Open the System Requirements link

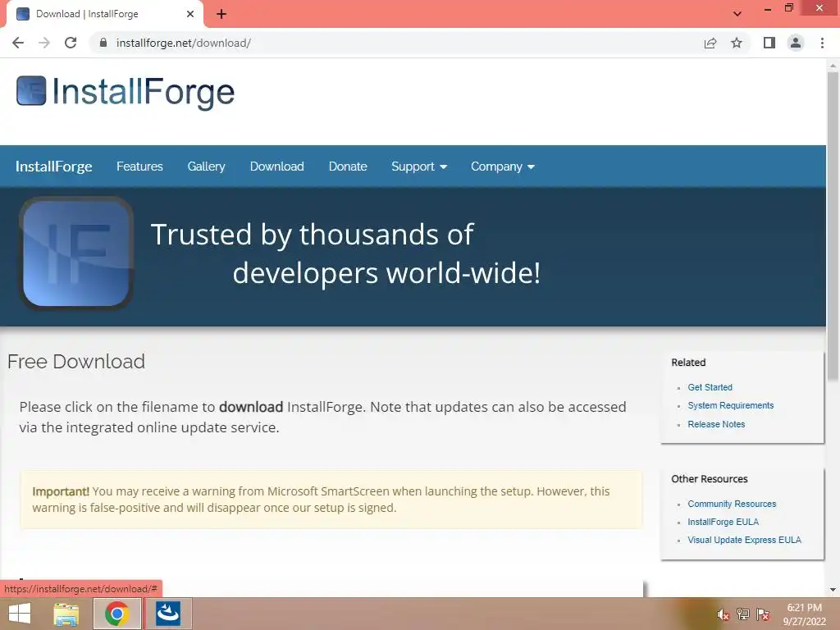(x=731, y=405)
